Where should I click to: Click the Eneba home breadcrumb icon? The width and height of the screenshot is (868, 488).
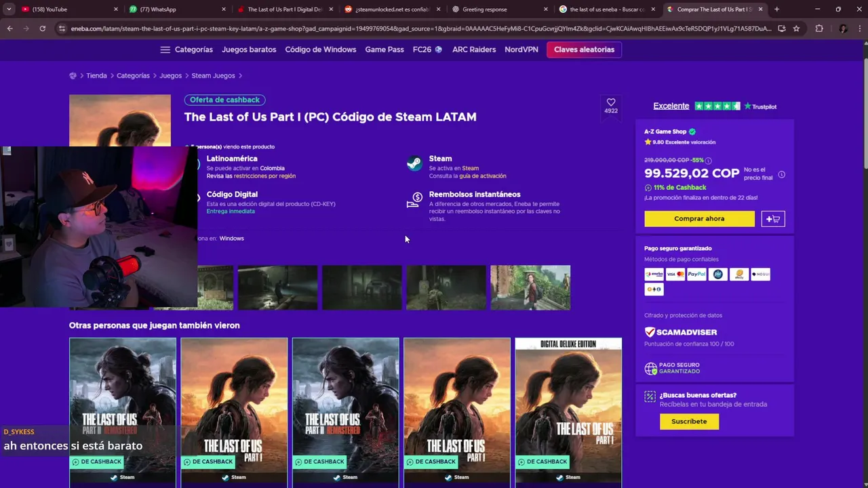pos(73,76)
